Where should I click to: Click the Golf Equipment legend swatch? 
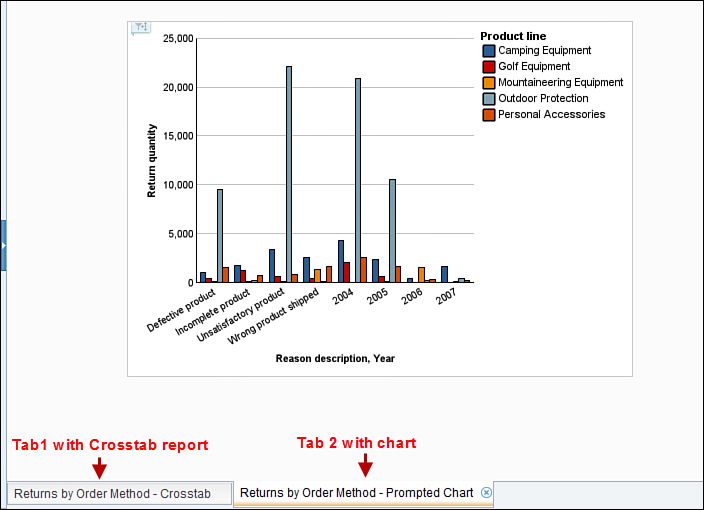click(488, 67)
